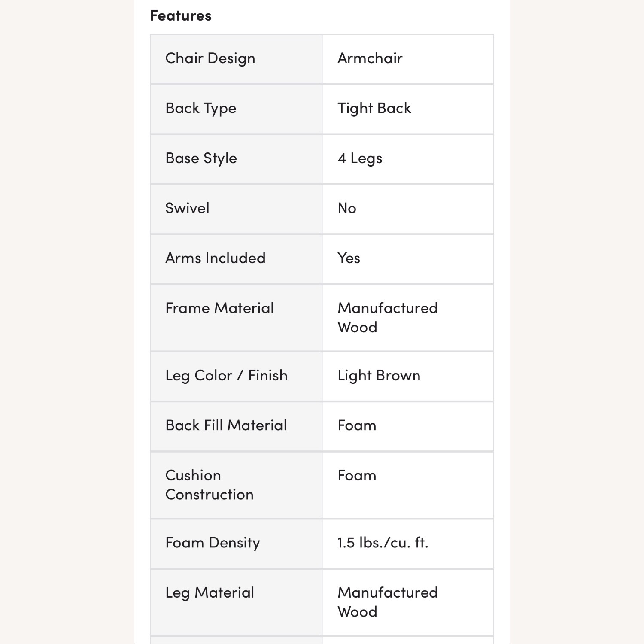Select the Arms Included label
The image size is (644, 644).
pos(216,258)
